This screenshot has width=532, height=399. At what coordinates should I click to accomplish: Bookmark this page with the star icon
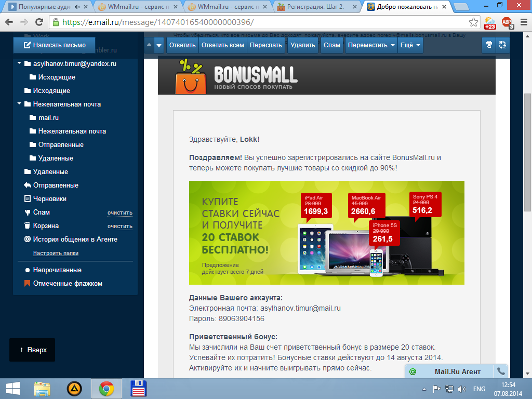coord(473,22)
